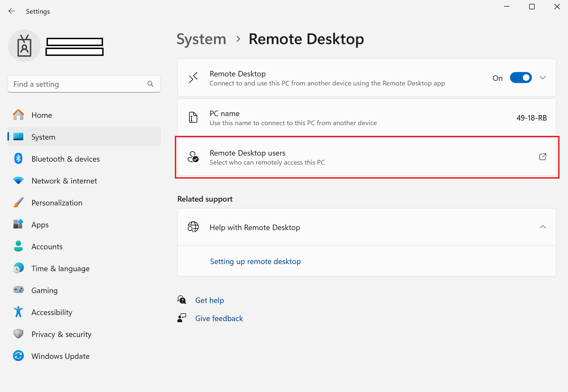Collapse the Help with Remote Desktop section
The width and height of the screenshot is (568, 392).
pos(543,227)
